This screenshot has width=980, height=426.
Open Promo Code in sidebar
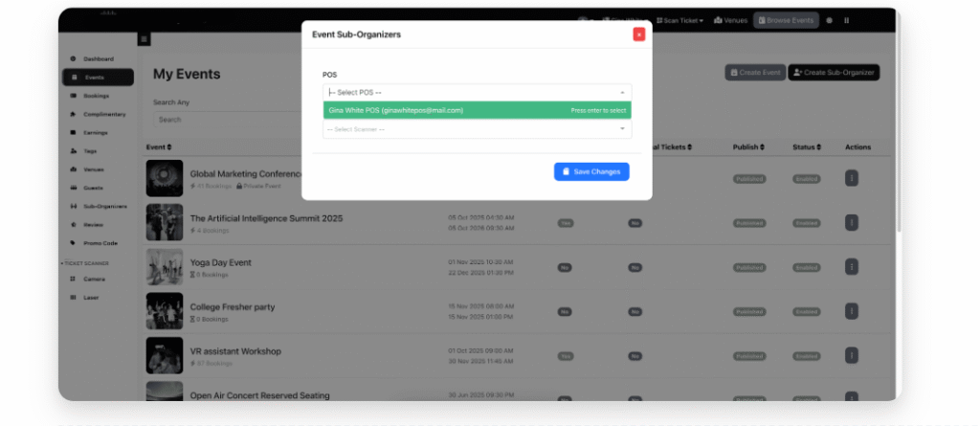[100, 242]
